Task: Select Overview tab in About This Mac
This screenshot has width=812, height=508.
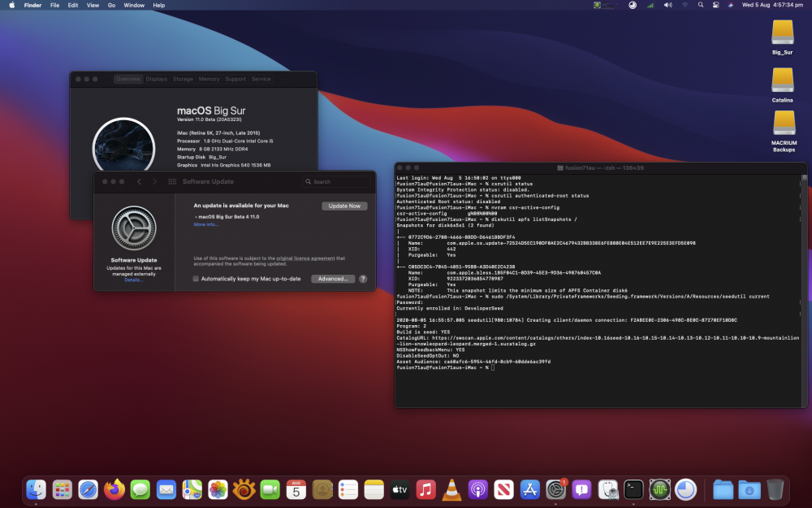Action: tap(128, 80)
